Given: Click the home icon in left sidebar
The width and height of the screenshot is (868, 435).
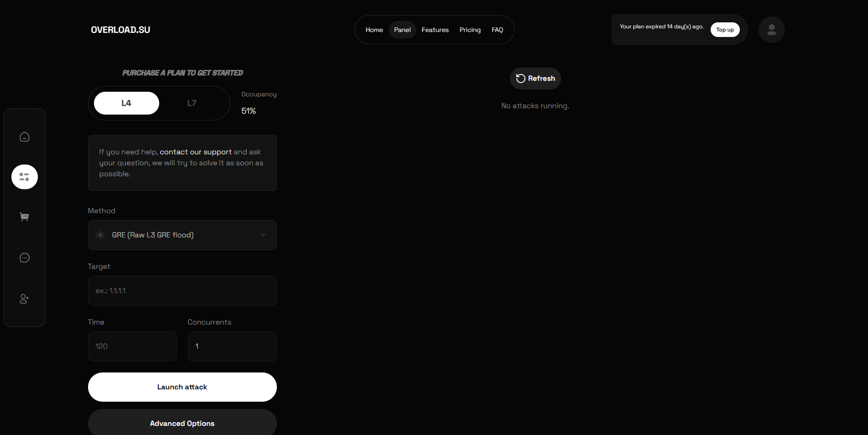Looking at the screenshot, I should point(25,137).
